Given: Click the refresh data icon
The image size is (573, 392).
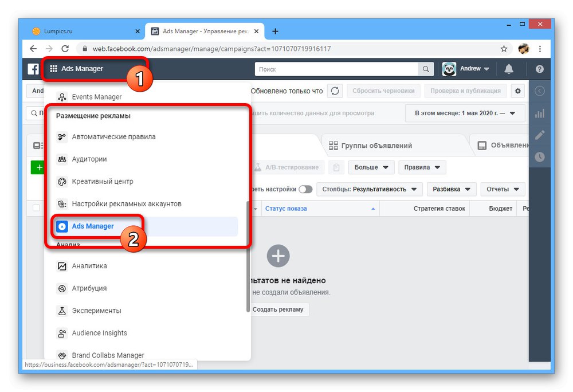Looking at the screenshot, I should coord(335,91).
